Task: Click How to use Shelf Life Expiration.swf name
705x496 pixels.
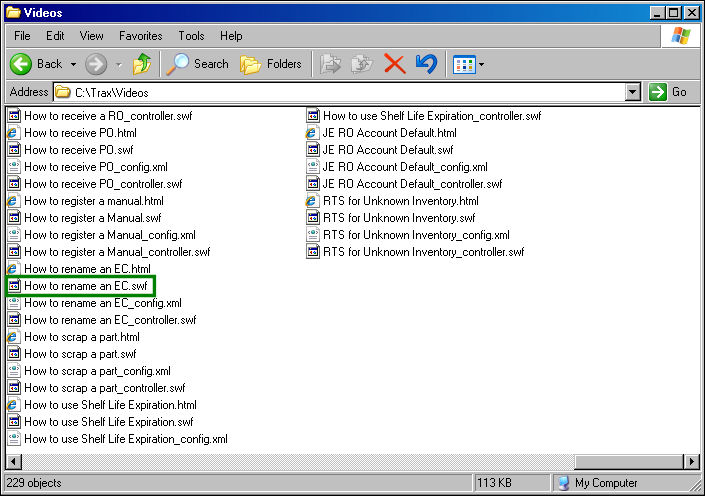Action: click(x=109, y=422)
